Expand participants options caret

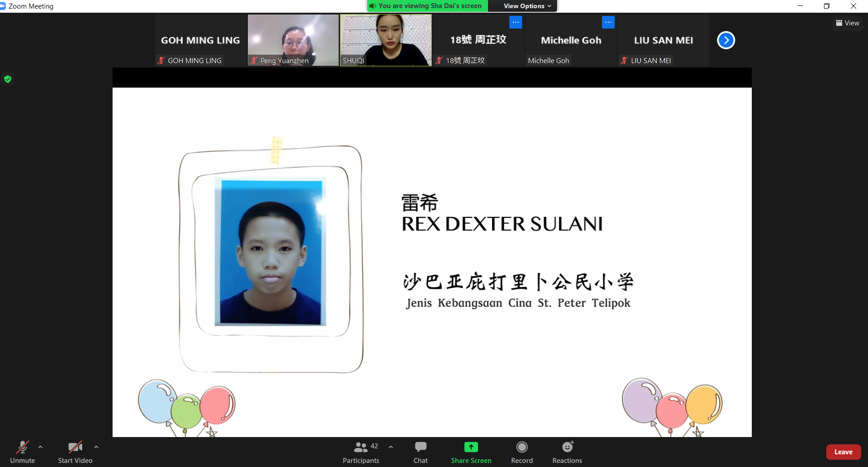click(x=391, y=447)
